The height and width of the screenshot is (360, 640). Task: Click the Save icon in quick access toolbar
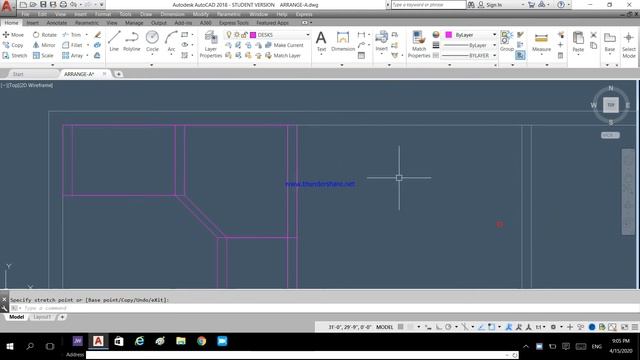pos(43,4)
